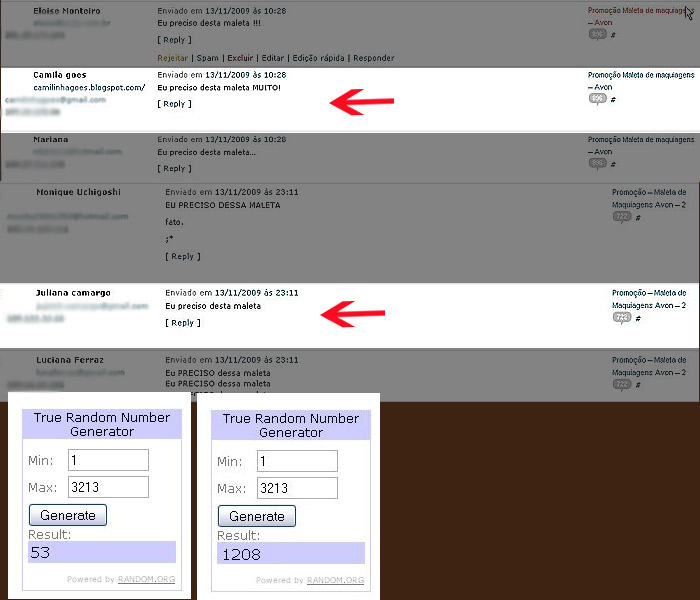Click Min field in generator showing result 53
700x600 pixels.
108,460
